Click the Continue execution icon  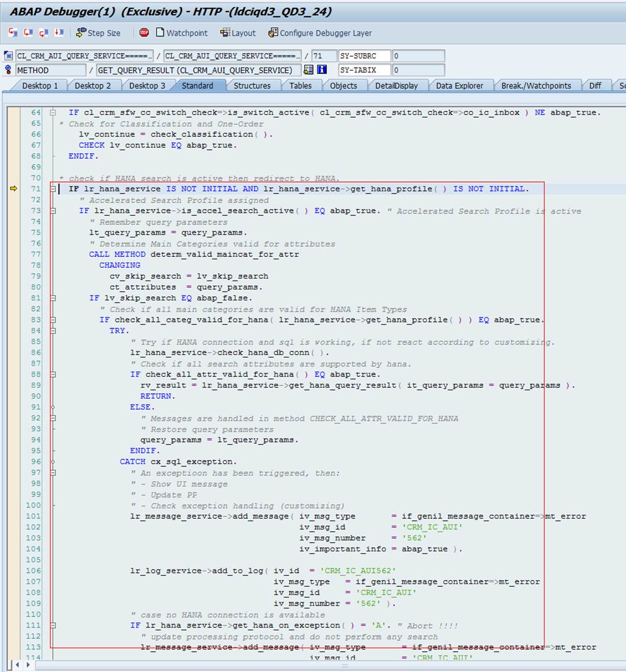coord(59,32)
